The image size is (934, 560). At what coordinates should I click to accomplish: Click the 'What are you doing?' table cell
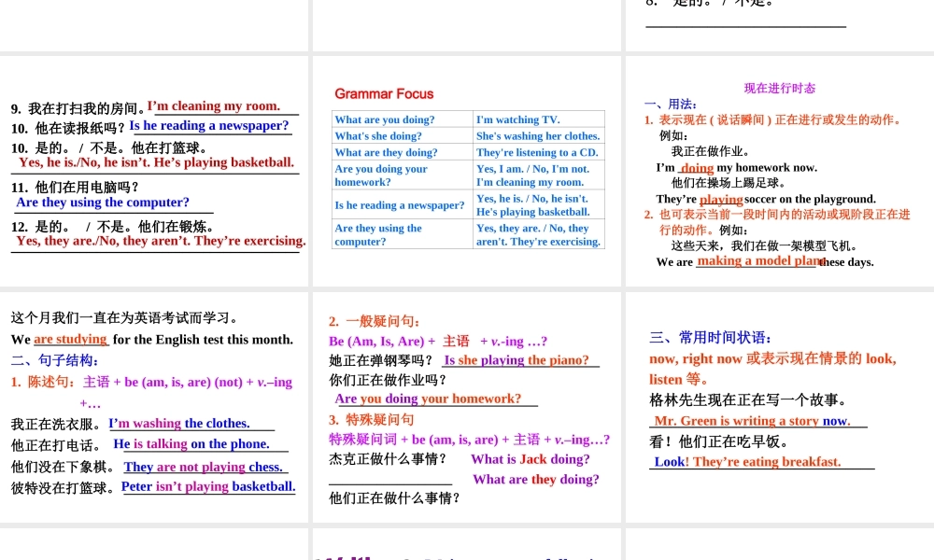pos(403,119)
